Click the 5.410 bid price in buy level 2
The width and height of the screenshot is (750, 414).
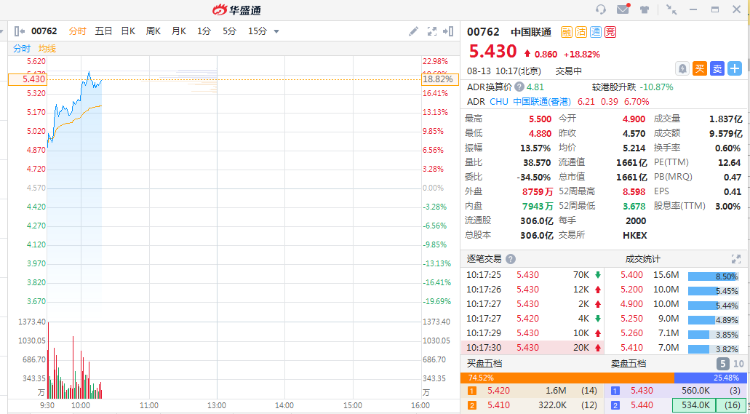(498, 405)
